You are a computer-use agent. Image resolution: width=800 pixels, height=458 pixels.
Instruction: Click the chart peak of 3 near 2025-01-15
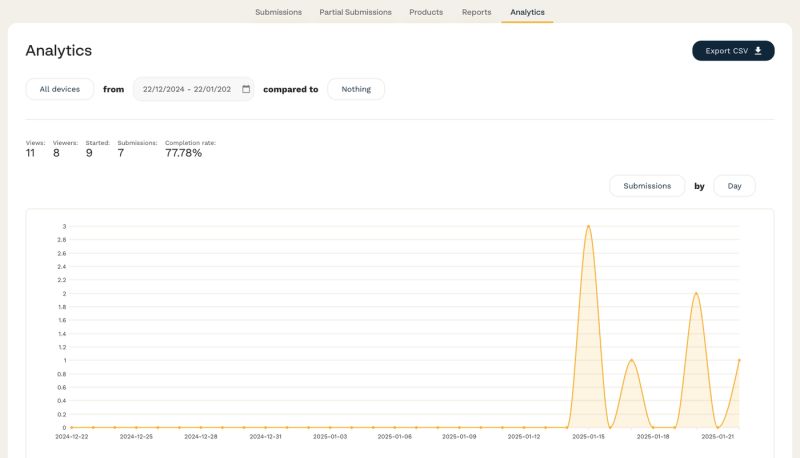coord(588,226)
